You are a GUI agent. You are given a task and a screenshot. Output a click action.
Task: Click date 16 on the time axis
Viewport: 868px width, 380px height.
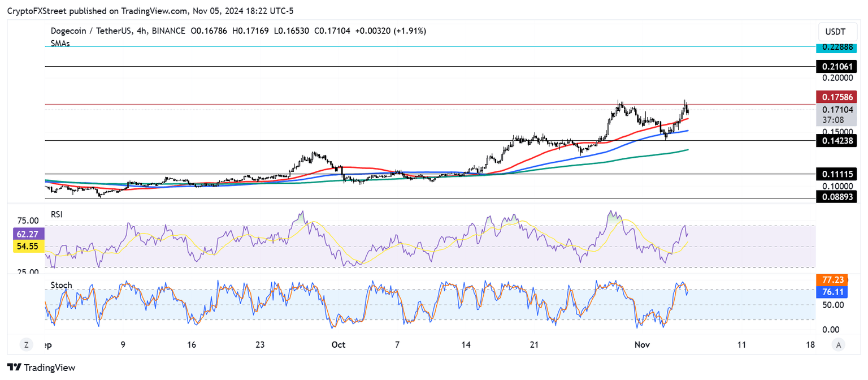coord(191,344)
